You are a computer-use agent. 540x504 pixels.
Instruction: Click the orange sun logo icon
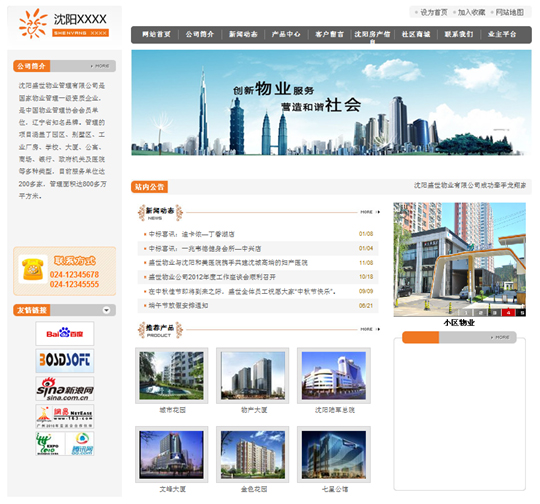coord(33,23)
